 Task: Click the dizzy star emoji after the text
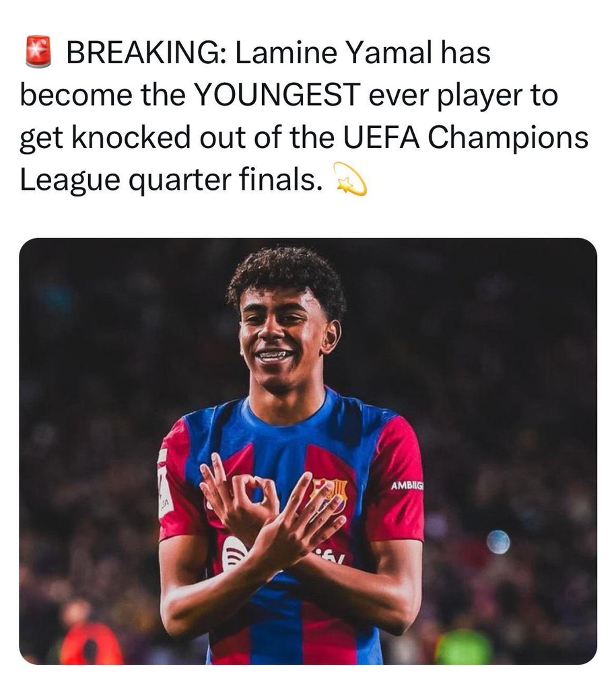coord(351,181)
